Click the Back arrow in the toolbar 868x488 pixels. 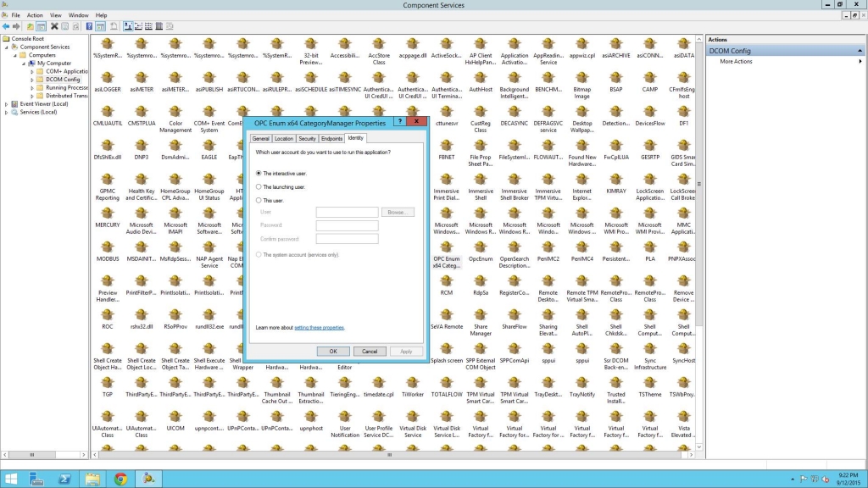pyautogui.click(x=6, y=26)
